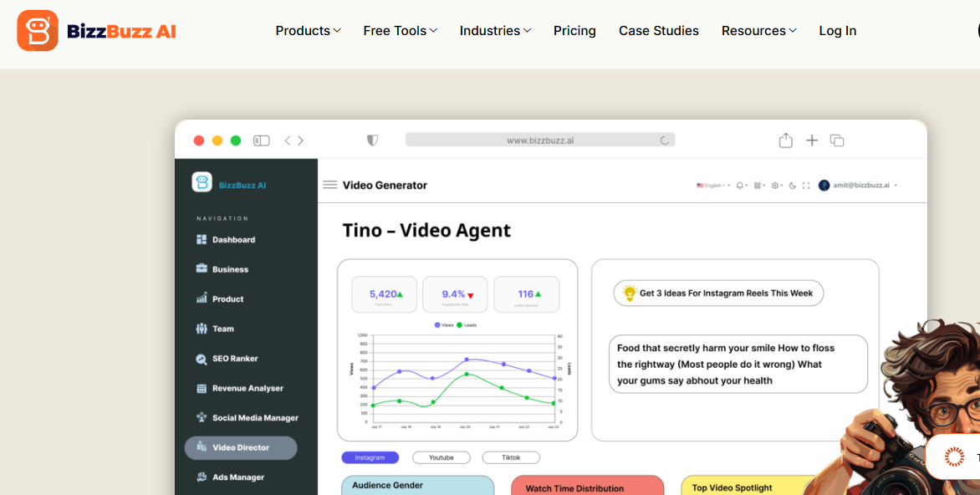Toggle dark mode with the moon icon
This screenshot has width=980, height=495.
pyautogui.click(x=792, y=186)
